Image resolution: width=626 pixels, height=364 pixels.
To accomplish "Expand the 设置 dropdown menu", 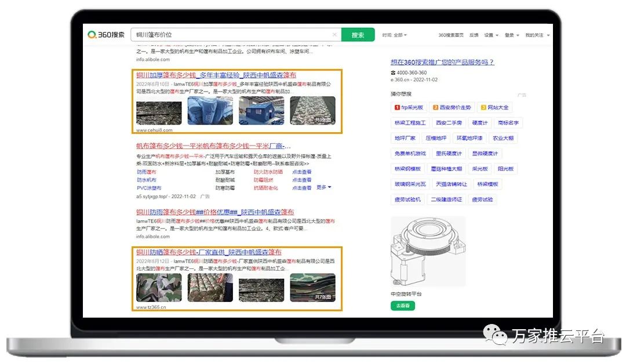I will [x=491, y=35].
